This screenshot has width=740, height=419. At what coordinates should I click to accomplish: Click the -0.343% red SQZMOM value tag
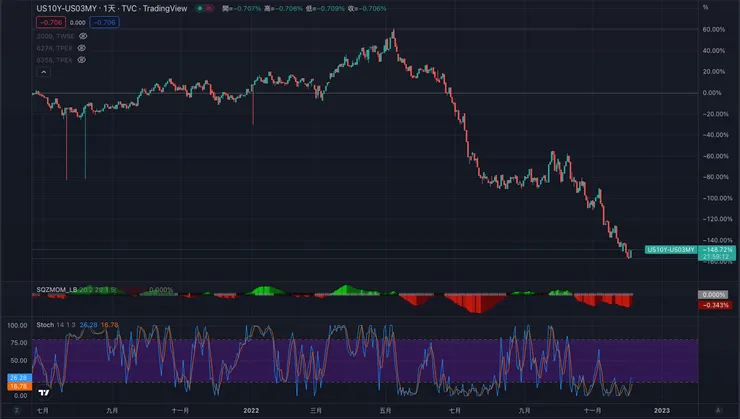[x=715, y=305]
